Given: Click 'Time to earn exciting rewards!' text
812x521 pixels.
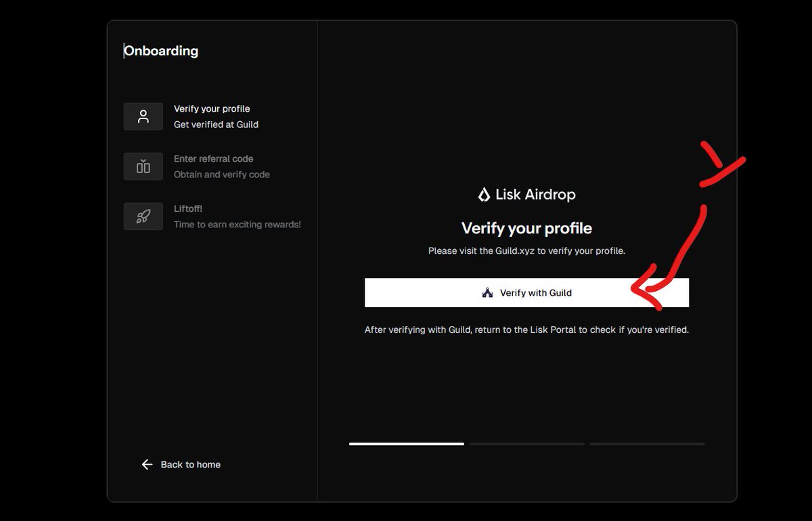Looking at the screenshot, I should tap(238, 225).
